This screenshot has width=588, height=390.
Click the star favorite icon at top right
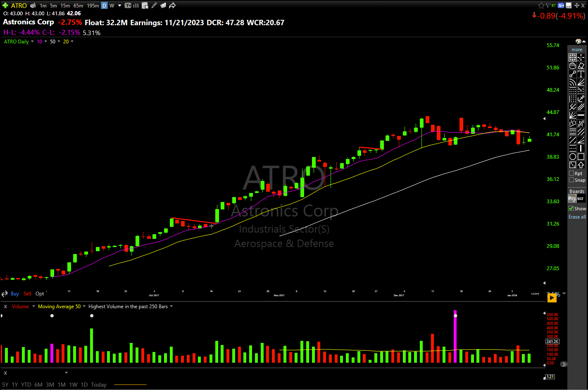click(x=541, y=5)
